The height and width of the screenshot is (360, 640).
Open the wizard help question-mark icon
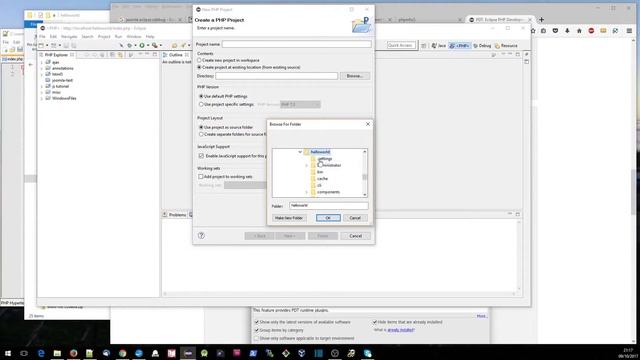coord(201,236)
